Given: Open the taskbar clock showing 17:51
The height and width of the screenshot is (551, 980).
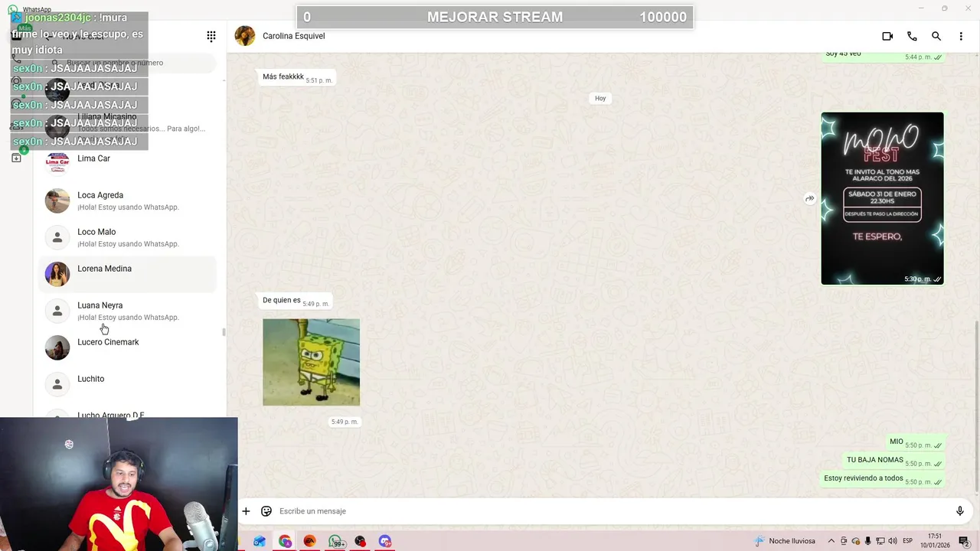Looking at the screenshot, I should tap(935, 541).
